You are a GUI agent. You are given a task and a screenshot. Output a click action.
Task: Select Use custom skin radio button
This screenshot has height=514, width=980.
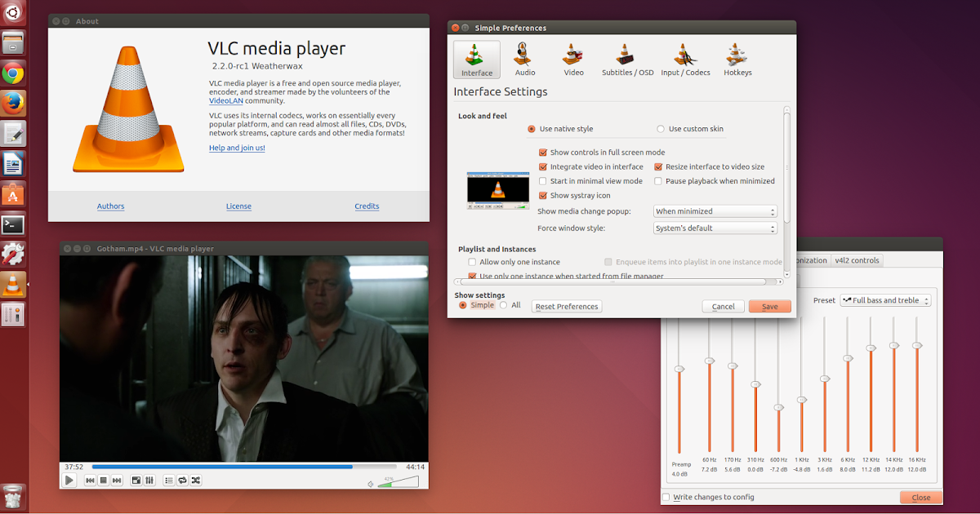(x=661, y=129)
